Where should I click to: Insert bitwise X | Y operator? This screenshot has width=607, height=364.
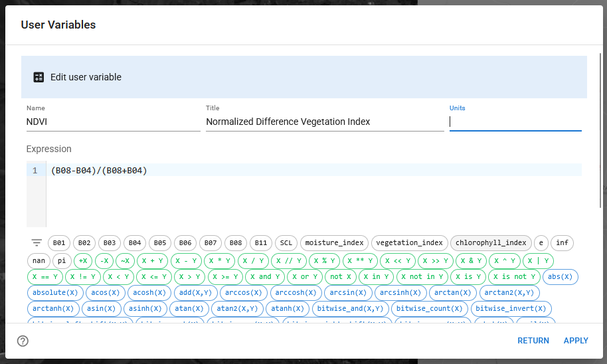538,260
